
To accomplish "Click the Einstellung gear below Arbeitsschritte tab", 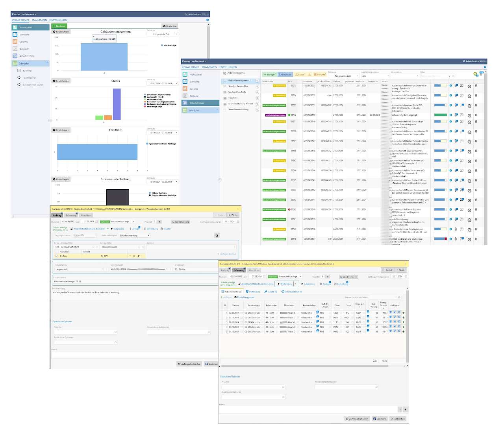I will coord(235,298).
